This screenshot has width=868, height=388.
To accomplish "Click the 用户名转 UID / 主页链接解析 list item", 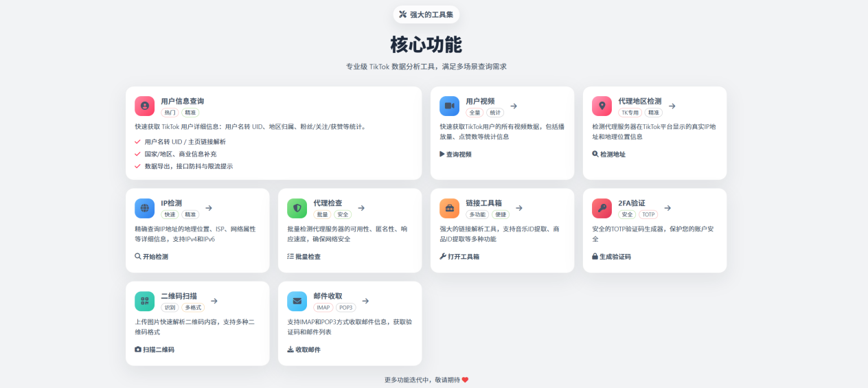I will pos(185,141).
